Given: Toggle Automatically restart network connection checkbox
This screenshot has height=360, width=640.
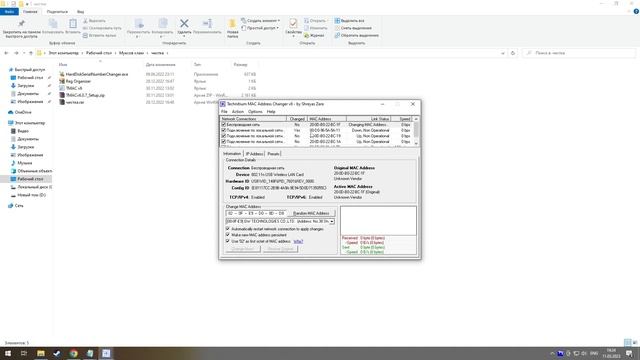Looking at the screenshot, I should [228, 229].
